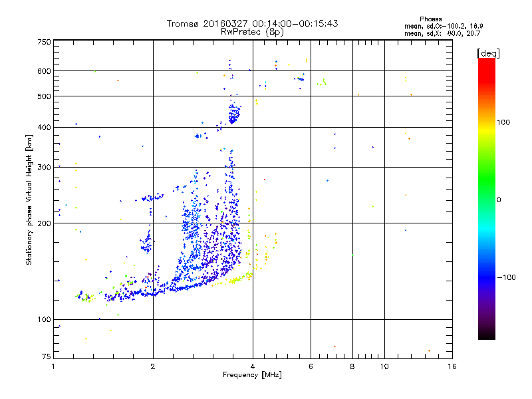Click the 'Stationary phase Virtual Height [km]' axis label
Image resolution: width=532 pixels, height=399 pixels.
click(29, 200)
